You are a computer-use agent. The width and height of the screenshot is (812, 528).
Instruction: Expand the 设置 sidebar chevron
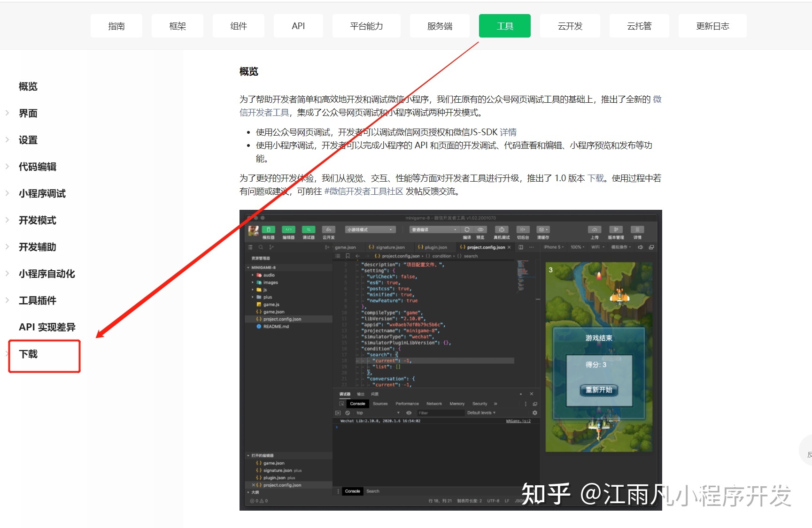point(8,139)
